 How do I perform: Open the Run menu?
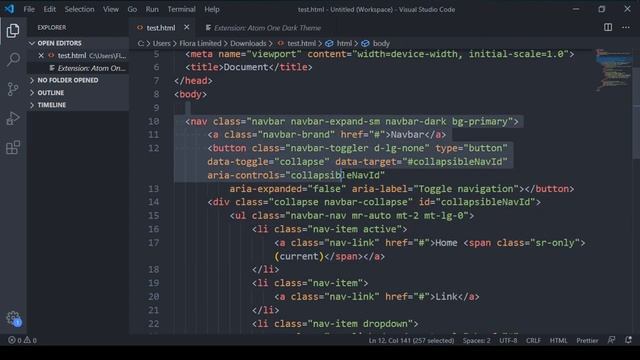152,9
